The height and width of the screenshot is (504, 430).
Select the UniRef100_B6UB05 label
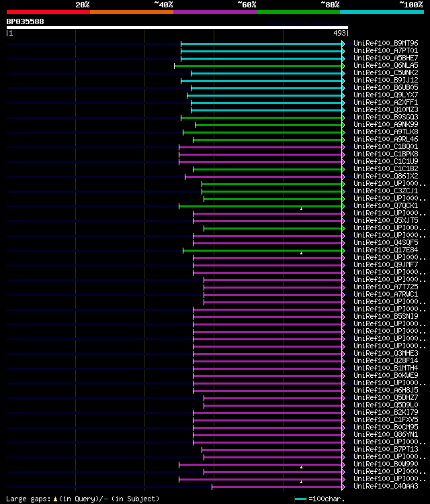(386, 88)
